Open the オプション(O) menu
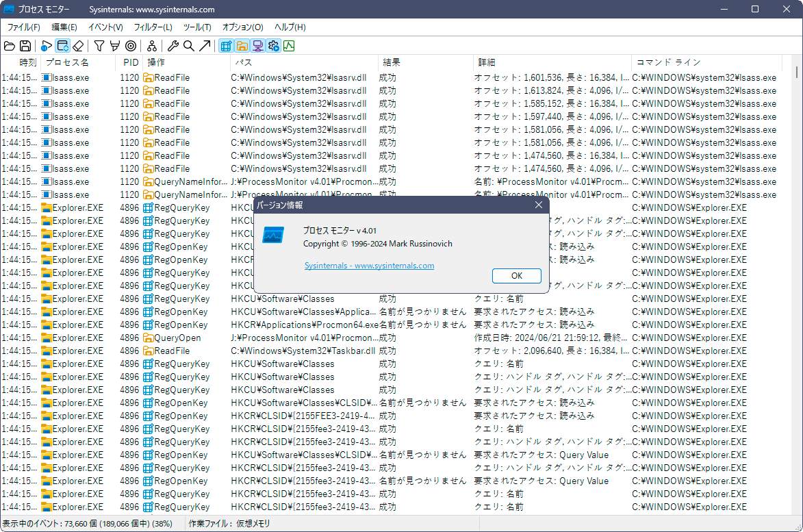 coord(243,27)
